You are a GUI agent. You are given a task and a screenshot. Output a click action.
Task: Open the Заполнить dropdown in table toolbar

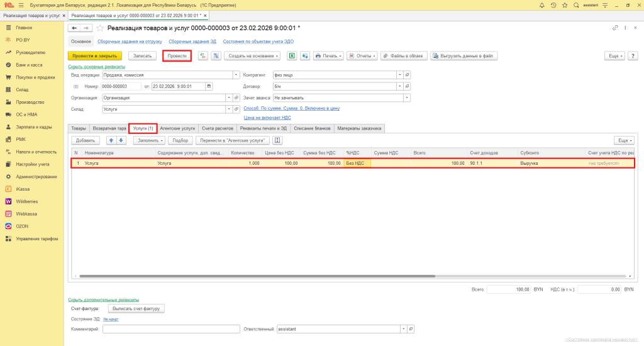(149, 140)
